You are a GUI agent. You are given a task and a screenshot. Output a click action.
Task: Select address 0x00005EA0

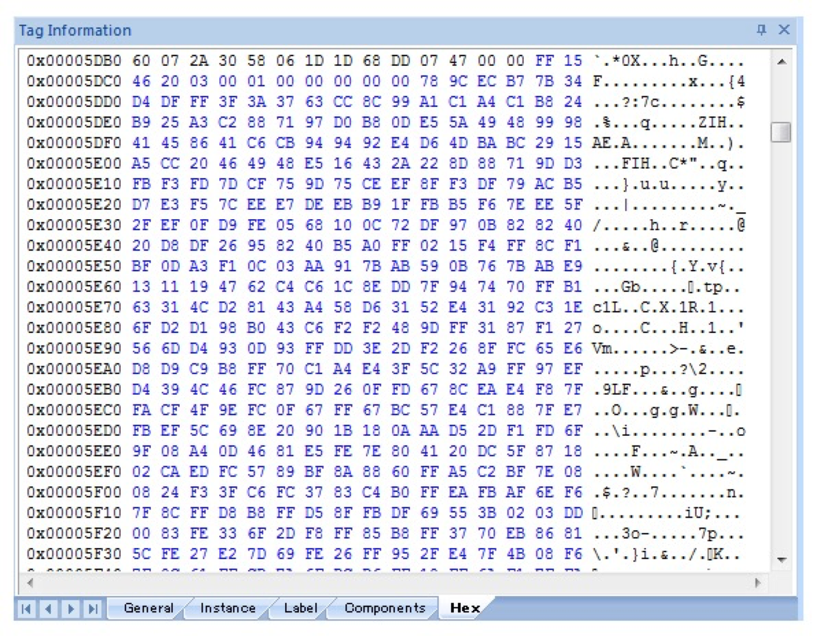click(74, 369)
